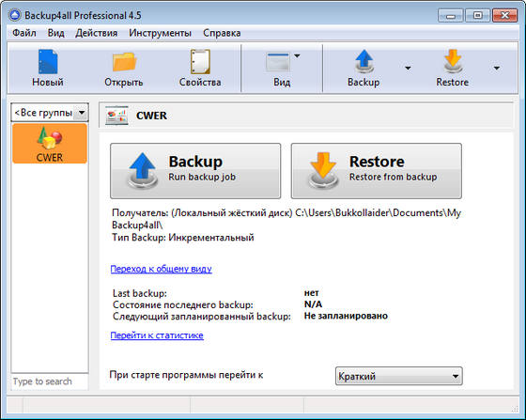The width and height of the screenshot is (526, 420).
Task: Open the Вид menu in menu bar
Action: tap(55, 33)
